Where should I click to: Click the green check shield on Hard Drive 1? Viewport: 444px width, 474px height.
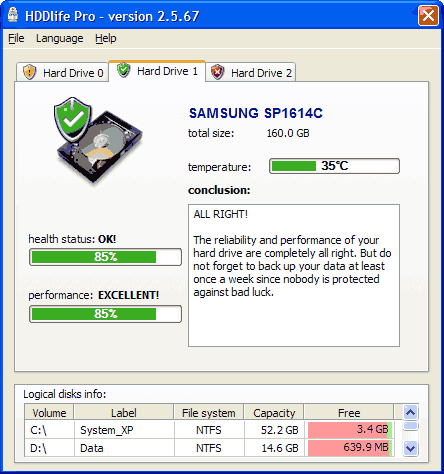coord(123,70)
